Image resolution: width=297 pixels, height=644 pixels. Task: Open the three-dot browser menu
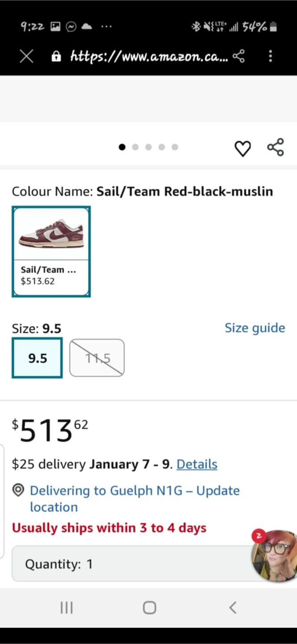270,56
